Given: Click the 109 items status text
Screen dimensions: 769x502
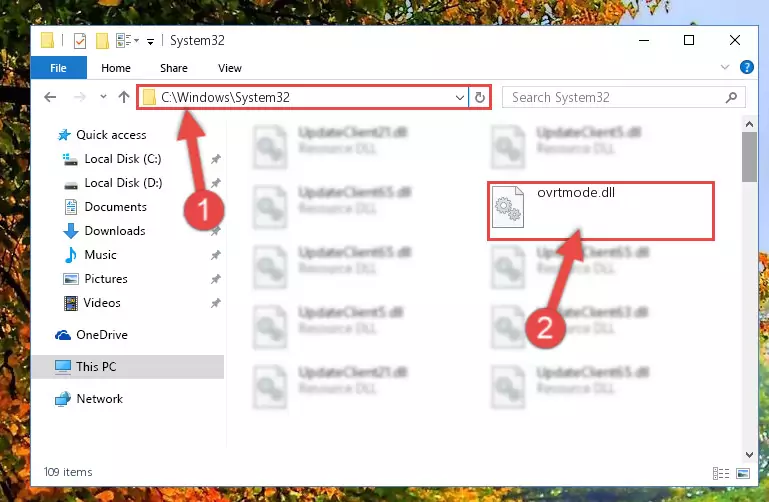Looking at the screenshot, I should tap(68, 472).
